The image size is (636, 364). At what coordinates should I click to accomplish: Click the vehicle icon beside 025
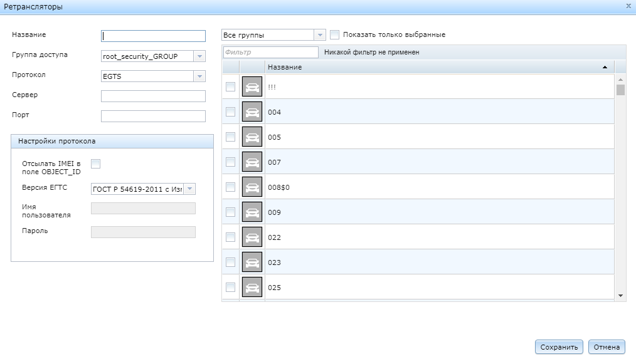click(x=252, y=287)
